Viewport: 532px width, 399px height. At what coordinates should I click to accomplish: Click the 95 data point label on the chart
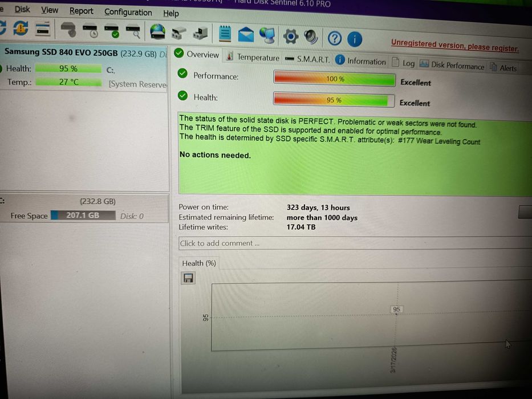point(396,309)
